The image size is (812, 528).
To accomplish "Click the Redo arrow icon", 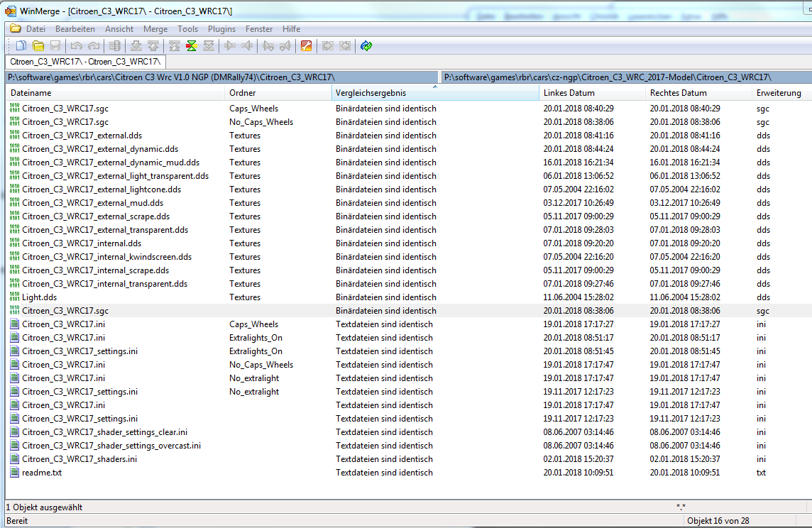I will click(x=94, y=46).
